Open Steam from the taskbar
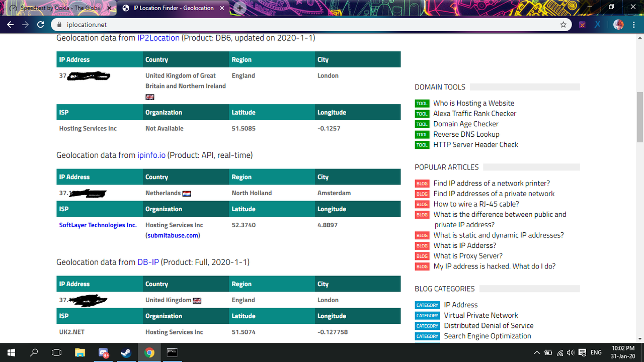This screenshot has width=644, height=362. [x=126, y=352]
